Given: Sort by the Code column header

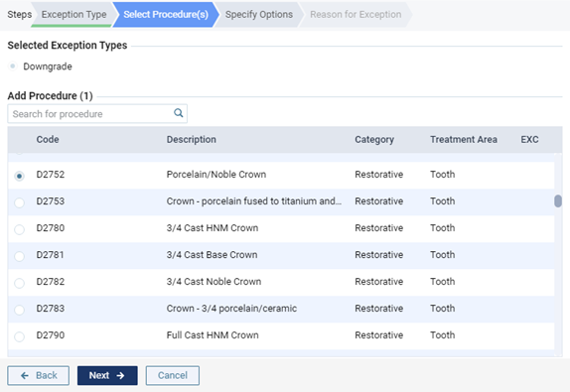Looking at the screenshot, I should 48,140.
